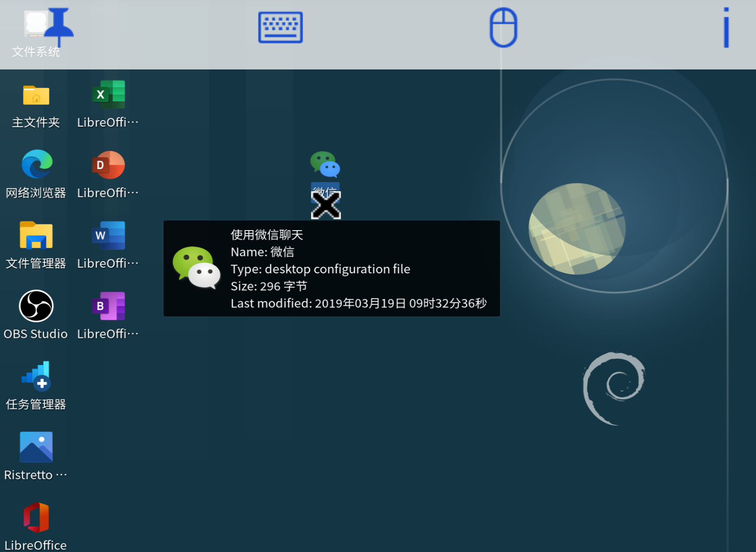Launch the LibreOffice start center icon
The height and width of the screenshot is (552, 756).
[x=36, y=517]
